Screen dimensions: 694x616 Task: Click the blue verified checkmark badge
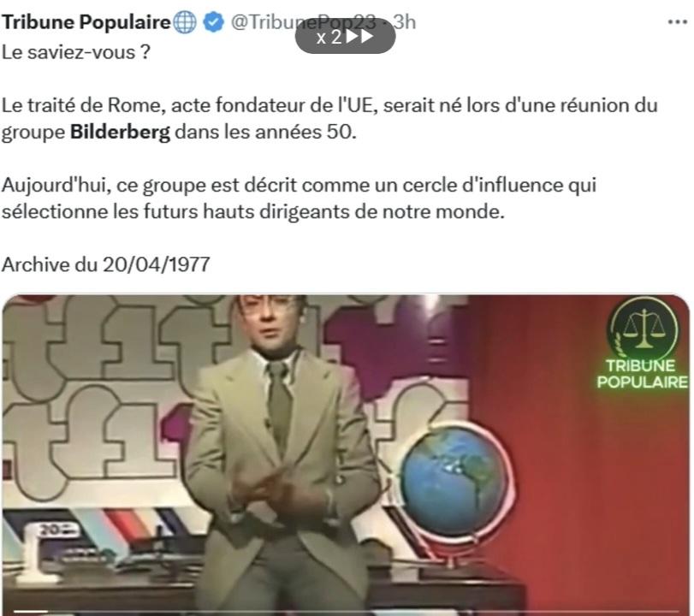tap(214, 22)
